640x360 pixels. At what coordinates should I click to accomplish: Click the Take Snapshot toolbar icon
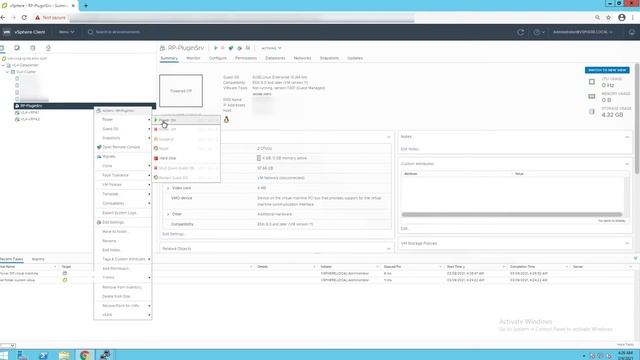[248, 48]
